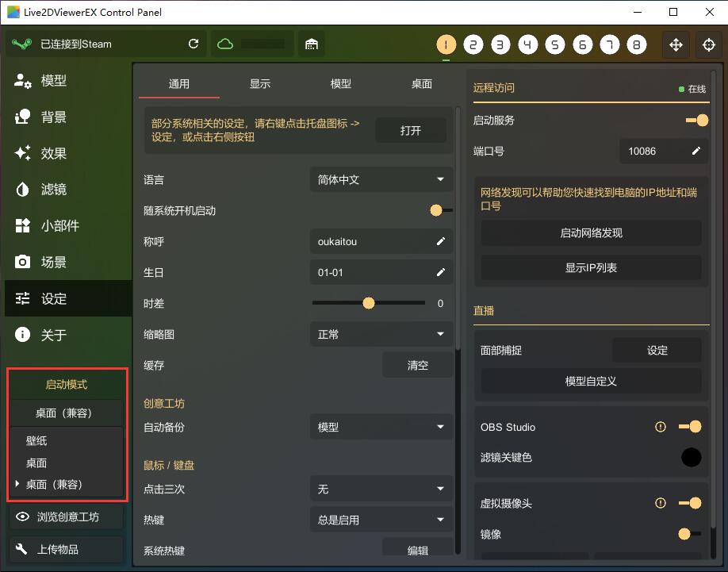Edit the 称呼 nickname with pencil icon

441,241
